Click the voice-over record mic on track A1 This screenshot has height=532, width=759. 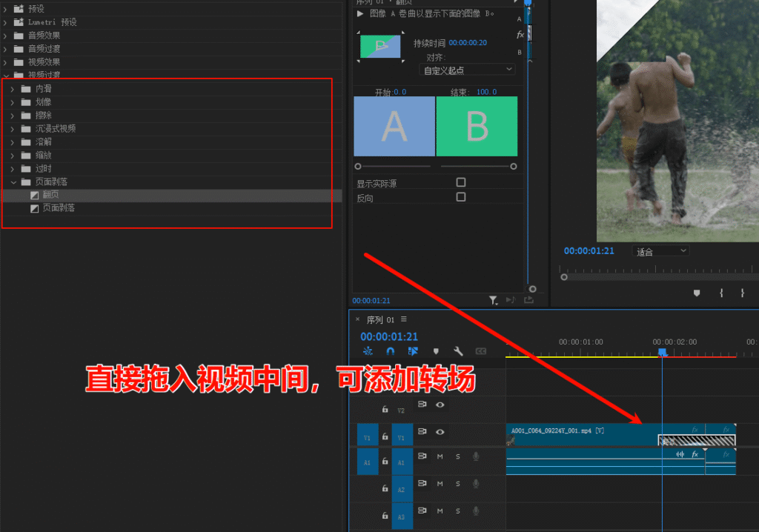pyautogui.click(x=476, y=457)
